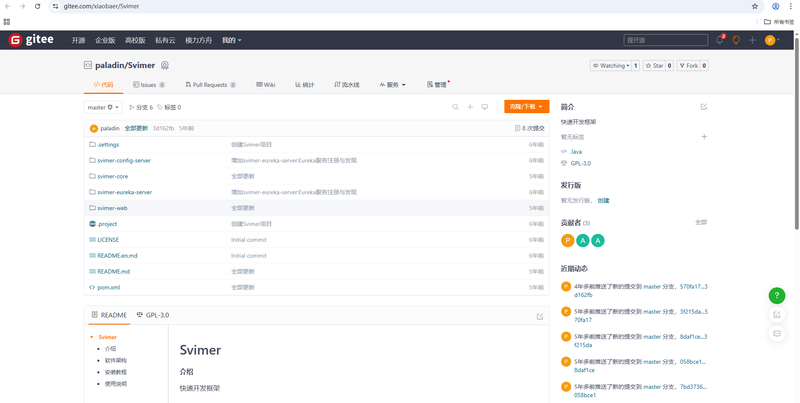Click paladin avatar in latest commit row
800x403 pixels.
click(x=93, y=129)
